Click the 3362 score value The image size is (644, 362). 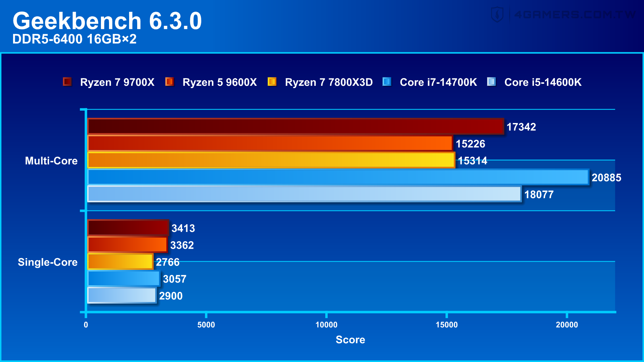[x=182, y=245]
